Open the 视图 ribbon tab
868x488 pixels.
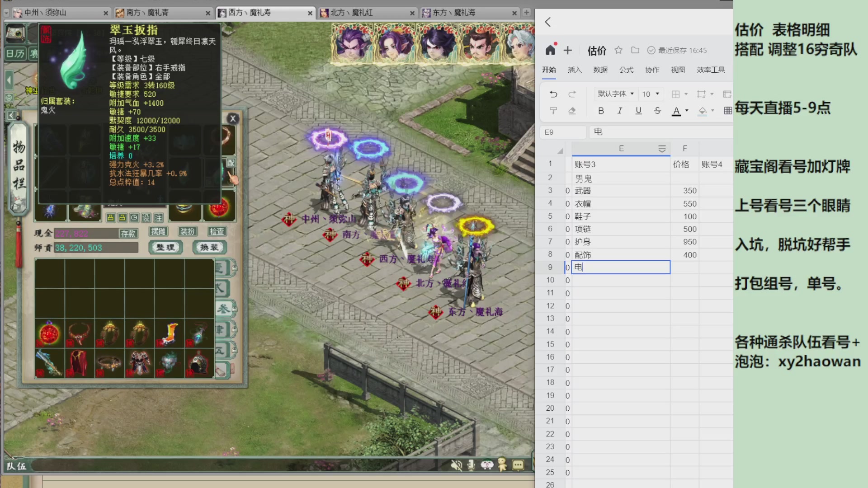(x=678, y=70)
